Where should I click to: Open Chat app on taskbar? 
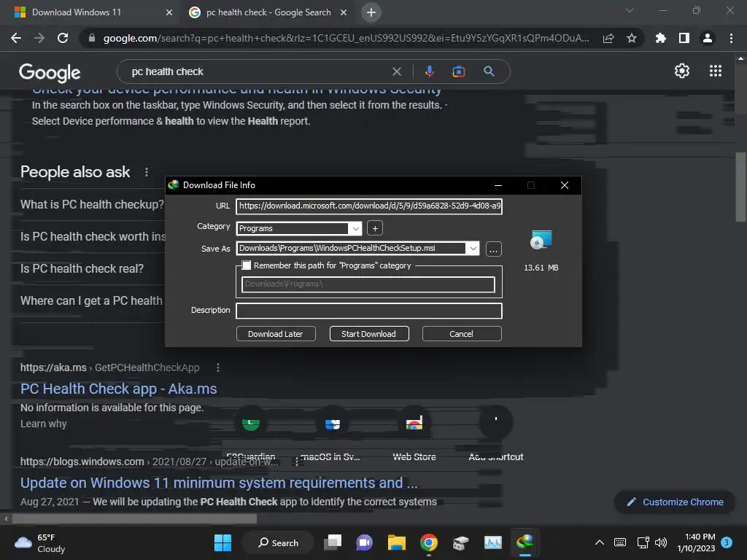click(x=365, y=542)
